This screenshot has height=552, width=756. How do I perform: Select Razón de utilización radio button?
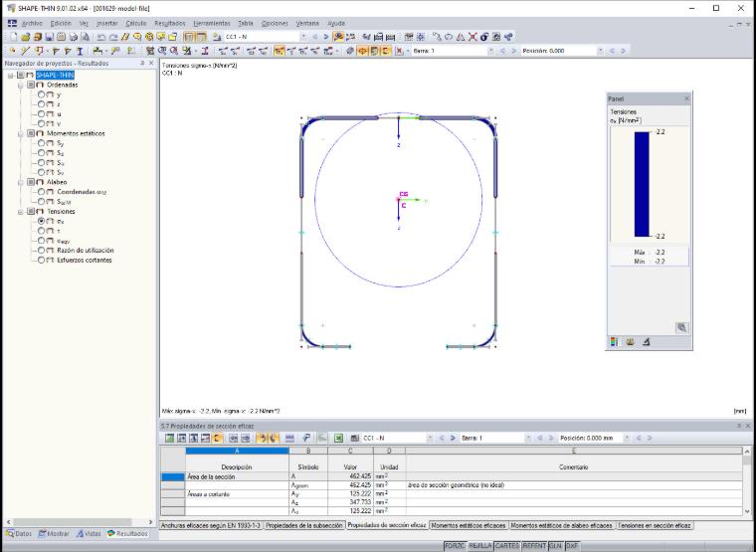click(42, 251)
